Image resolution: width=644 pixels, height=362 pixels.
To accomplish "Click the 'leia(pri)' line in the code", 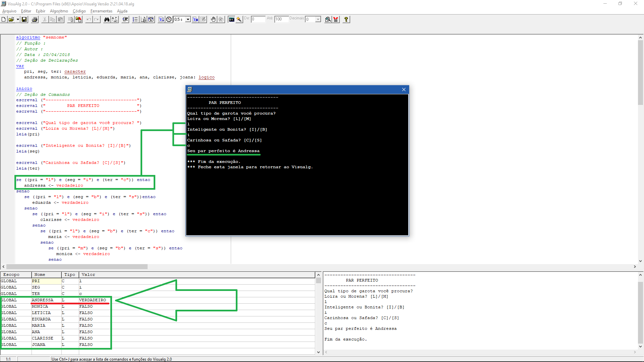I will pos(28,134).
